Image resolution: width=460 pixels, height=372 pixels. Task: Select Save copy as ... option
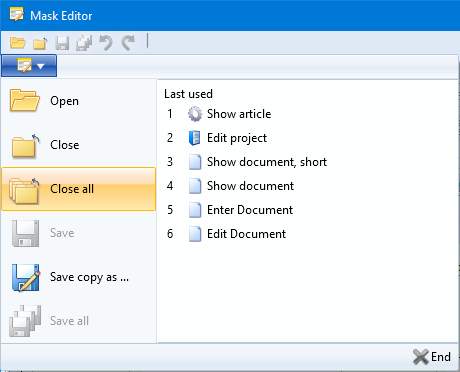[x=79, y=277]
